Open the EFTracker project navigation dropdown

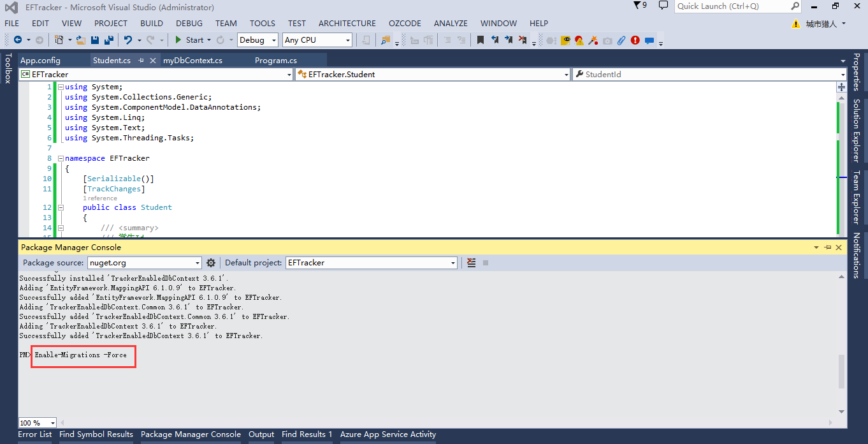[x=289, y=75]
